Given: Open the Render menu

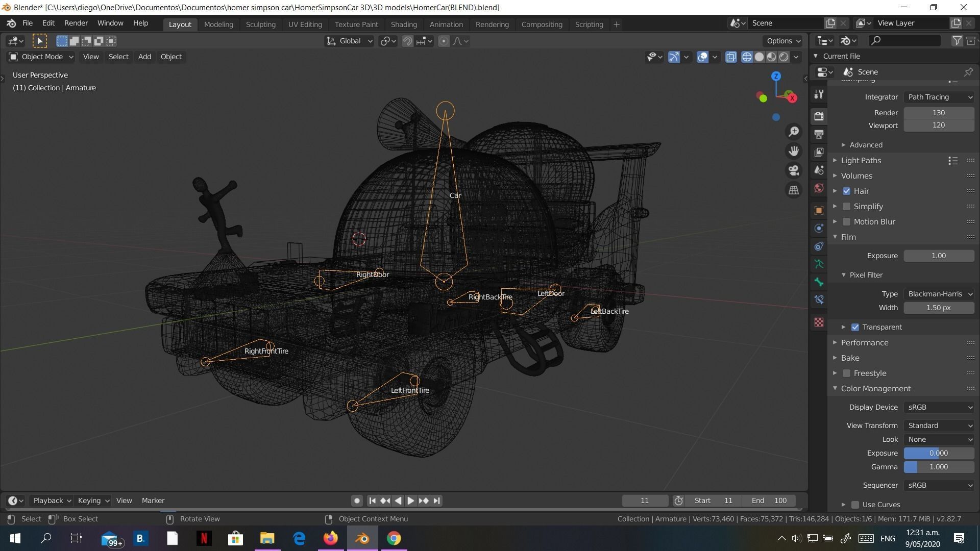Looking at the screenshot, I should pyautogui.click(x=76, y=23).
